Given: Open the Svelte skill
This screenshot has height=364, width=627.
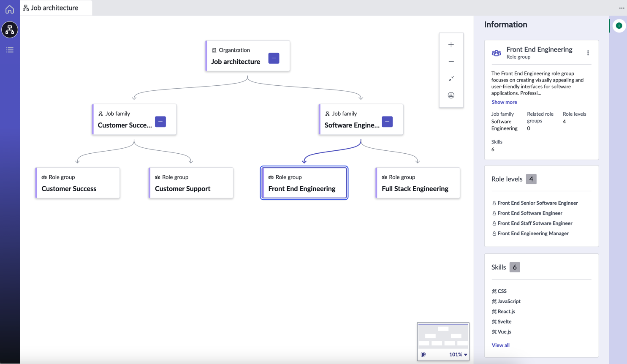Looking at the screenshot, I should 504,322.
